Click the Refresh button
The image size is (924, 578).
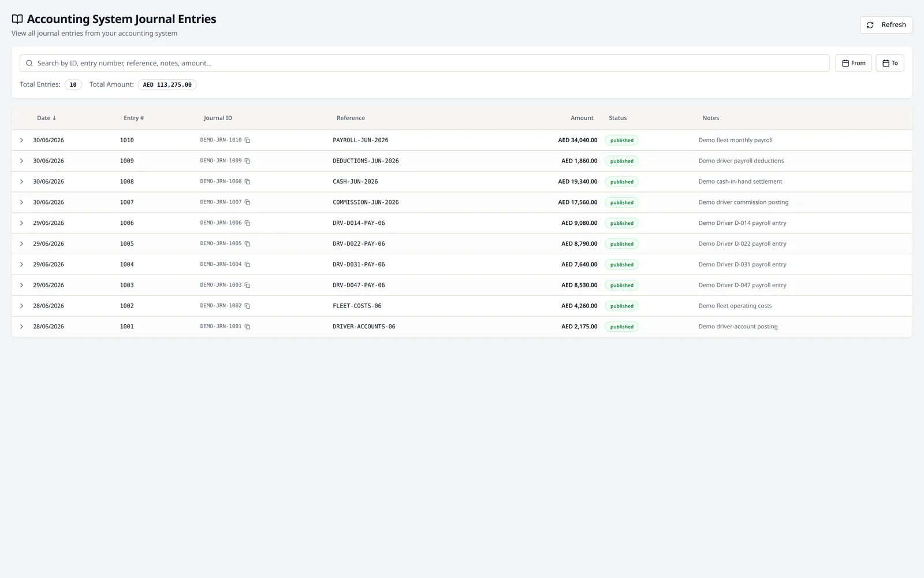(886, 25)
